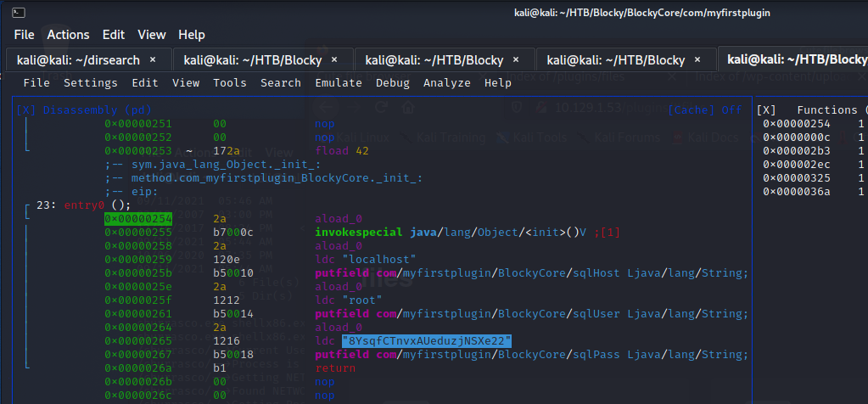This screenshot has width=868, height=404.
Task: Expand the radare2 Analyze menu
Action: click(x=447, y=83)
